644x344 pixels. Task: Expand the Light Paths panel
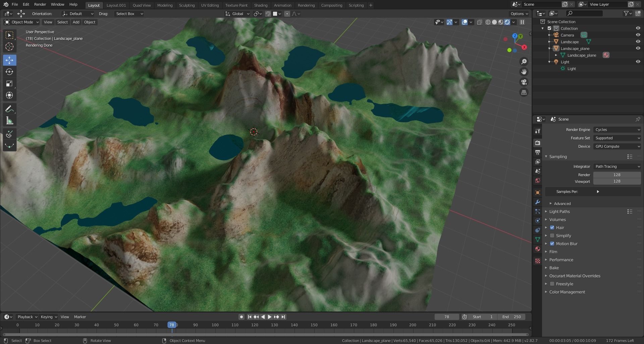coord(559,212)
